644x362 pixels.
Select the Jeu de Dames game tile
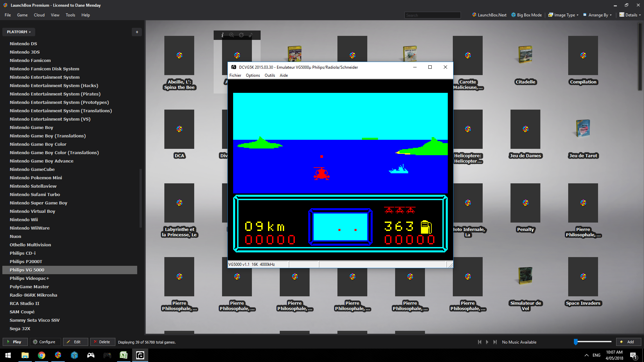tap(525, 129)
